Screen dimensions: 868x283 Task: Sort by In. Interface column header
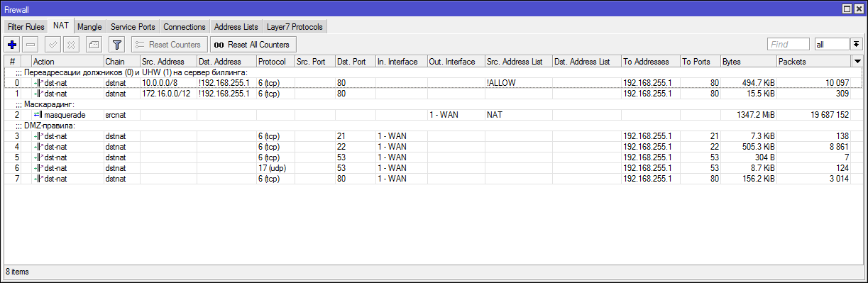point(401,62)
